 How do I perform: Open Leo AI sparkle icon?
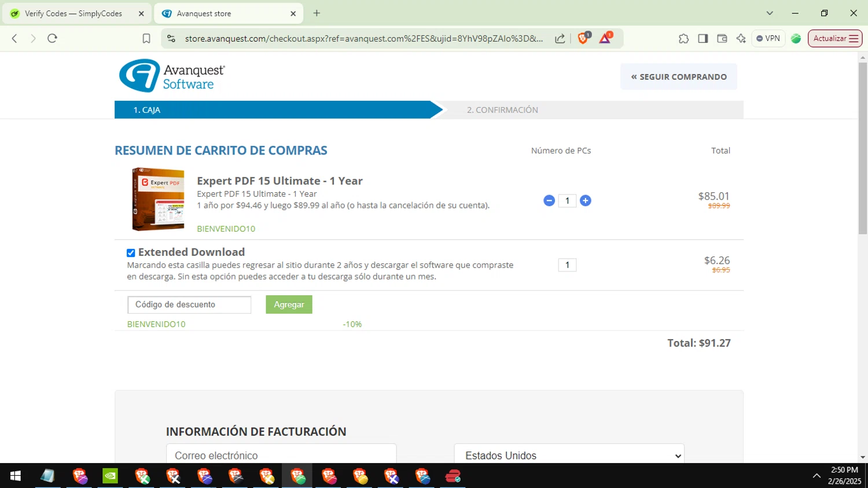pos(741,38)
